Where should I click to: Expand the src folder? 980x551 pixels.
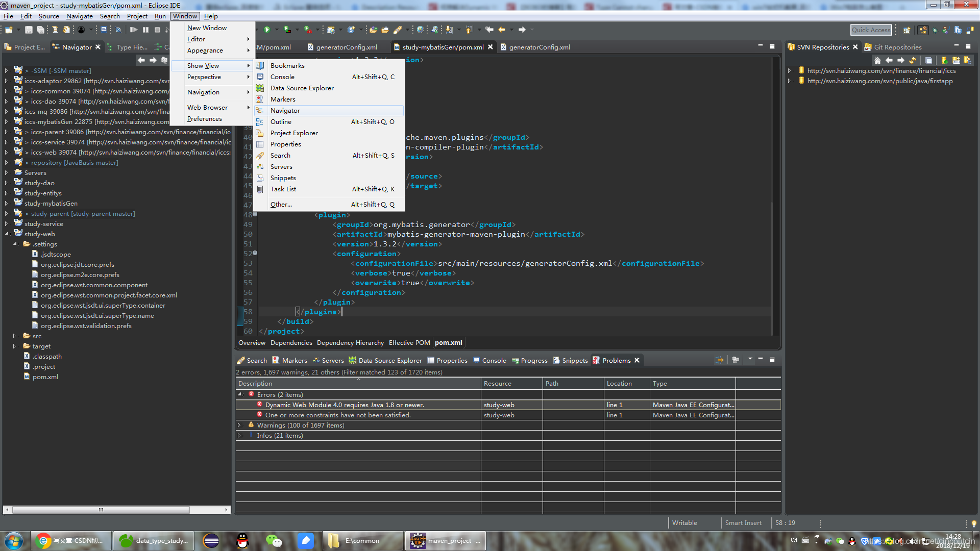(x=15, y=336)
